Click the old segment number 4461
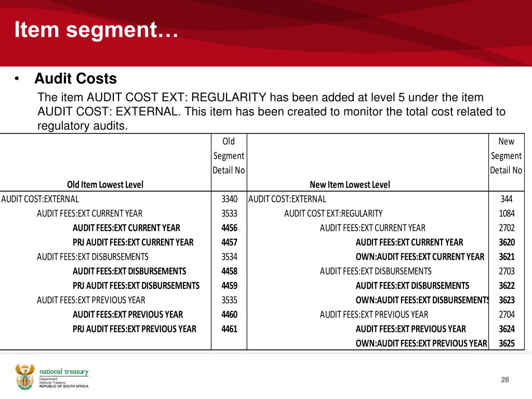 pos(229,329)
